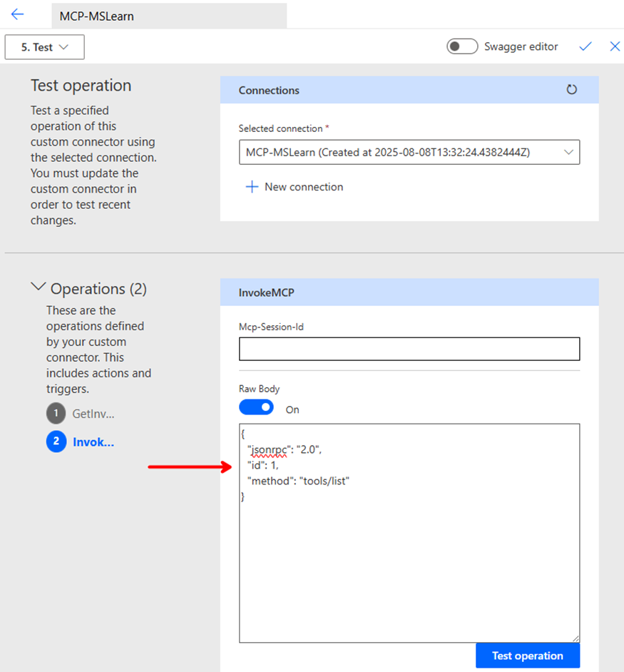Click the MCP-MSLearn connector name field

pos(169,16)
